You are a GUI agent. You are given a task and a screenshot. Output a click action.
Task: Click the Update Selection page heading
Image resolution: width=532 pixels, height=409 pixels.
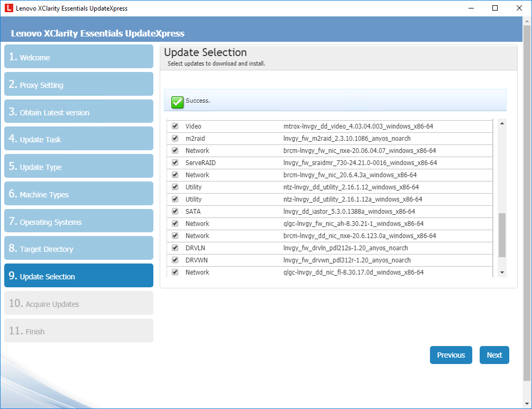coord(206,52)
